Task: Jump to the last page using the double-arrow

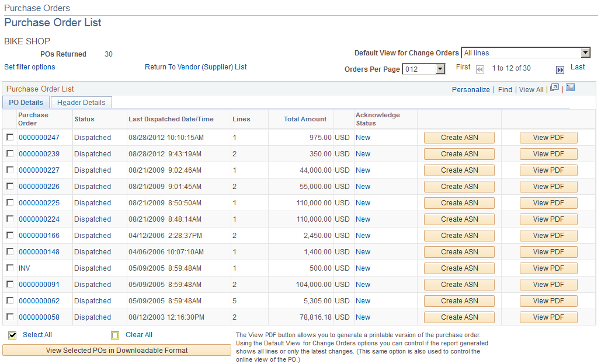Action: tap(560, 69)
